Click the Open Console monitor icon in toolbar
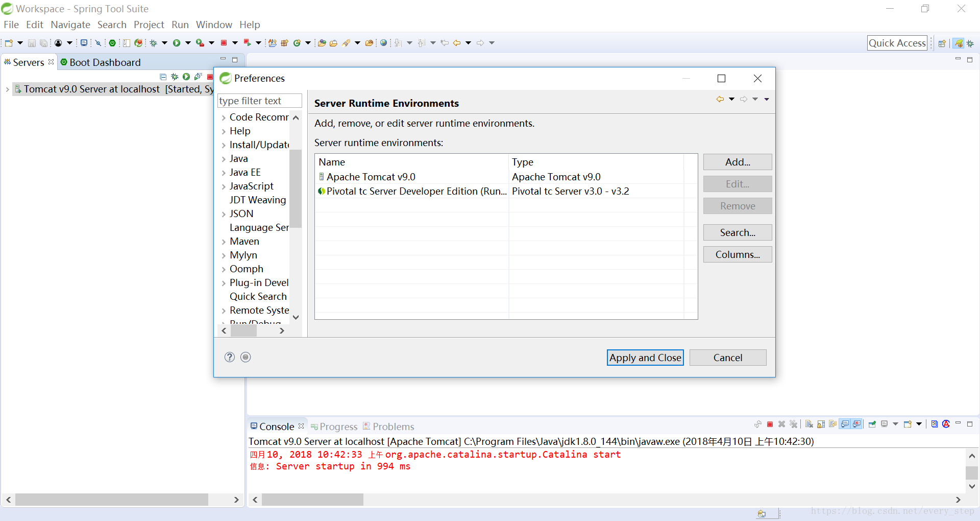The height and width of the screenshot is (521, 980). point(84,43)
